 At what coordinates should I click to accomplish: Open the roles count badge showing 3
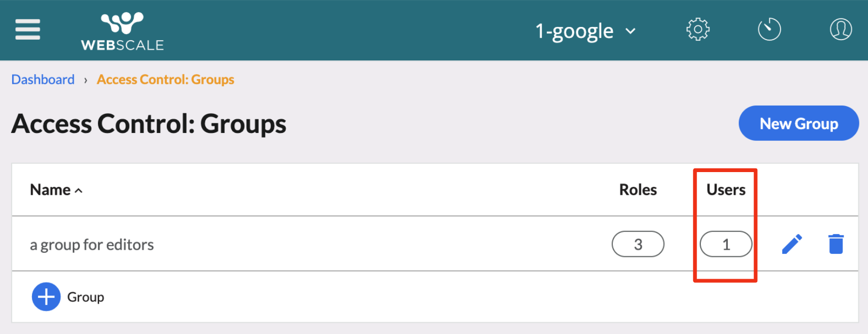(x=638, y=244)
